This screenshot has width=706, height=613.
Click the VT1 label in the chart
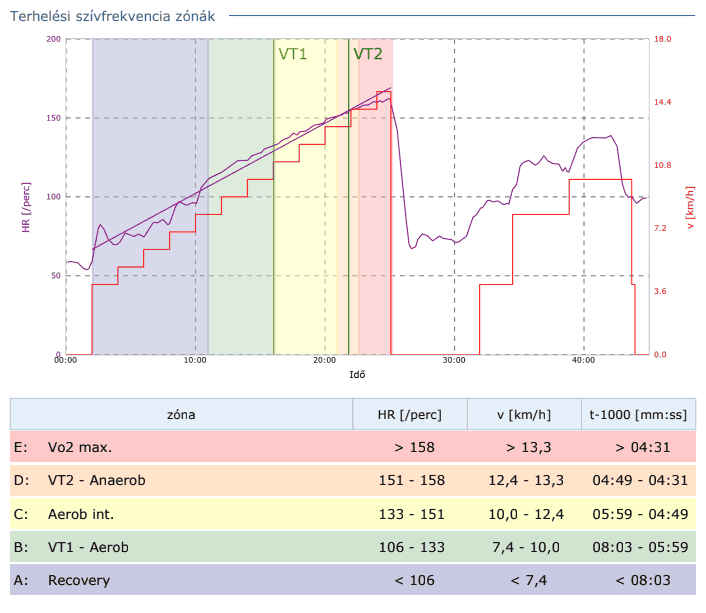292,54
